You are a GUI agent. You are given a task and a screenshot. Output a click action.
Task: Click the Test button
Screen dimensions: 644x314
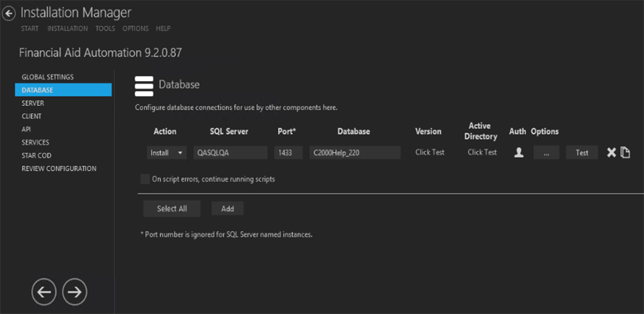point(582,152)
